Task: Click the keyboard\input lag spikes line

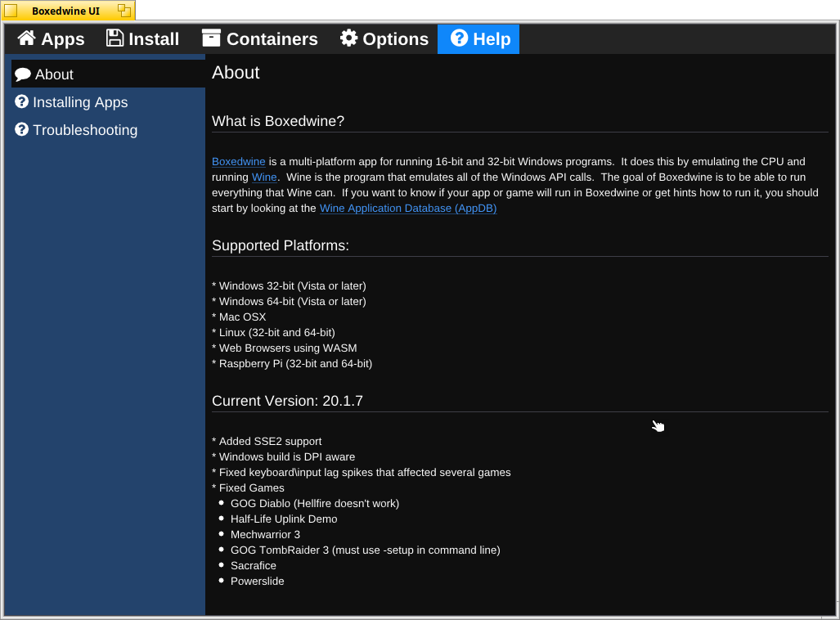Action: (x=362, y=472)
